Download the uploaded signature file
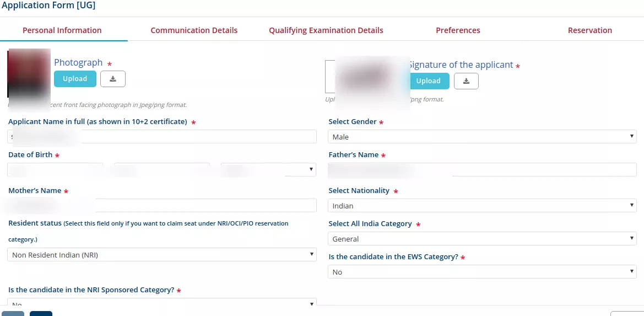This screenshot has height=316, width=644. tap(466, 81)
